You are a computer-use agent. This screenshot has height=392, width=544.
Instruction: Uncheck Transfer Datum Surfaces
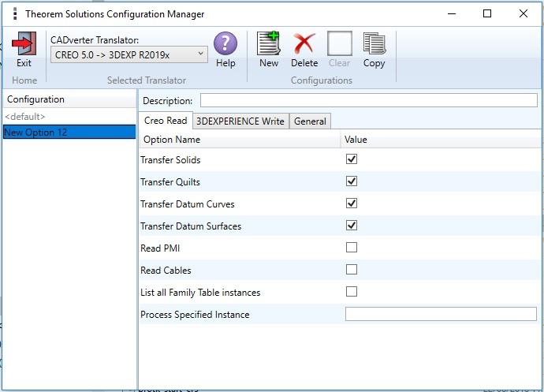[352, 226]
